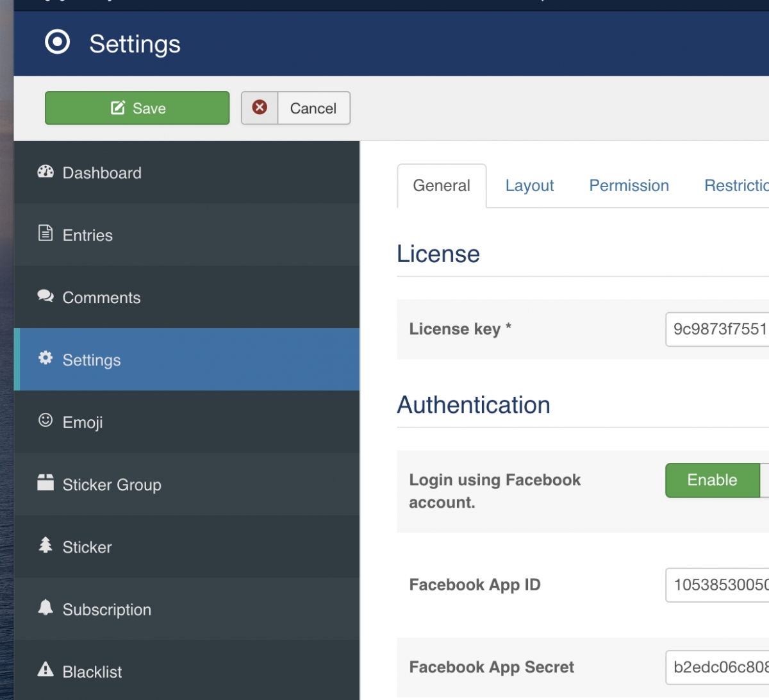Select the General tab

(x=442, y=186)
